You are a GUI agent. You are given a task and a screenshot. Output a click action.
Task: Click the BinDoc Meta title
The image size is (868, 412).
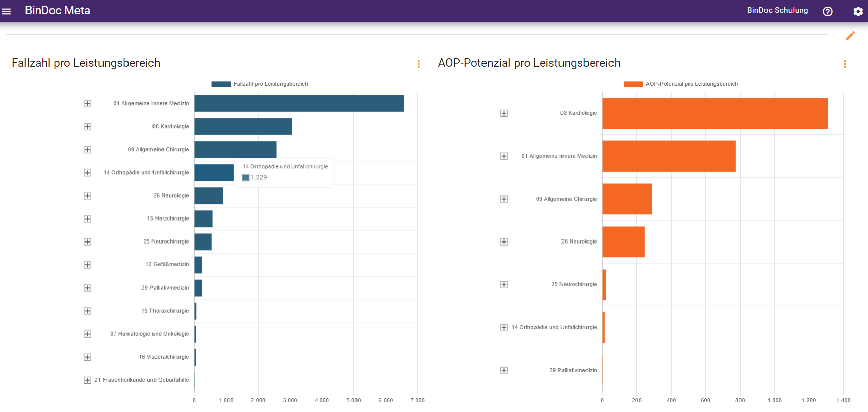point(58,11)
